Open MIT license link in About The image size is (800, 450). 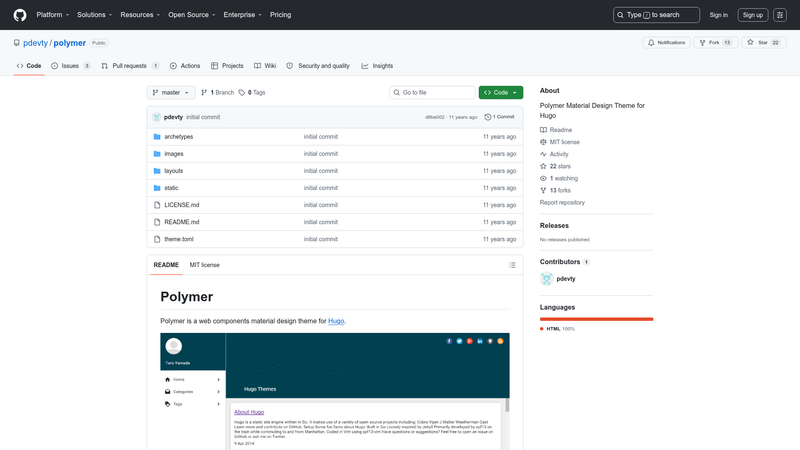(560, 142)
